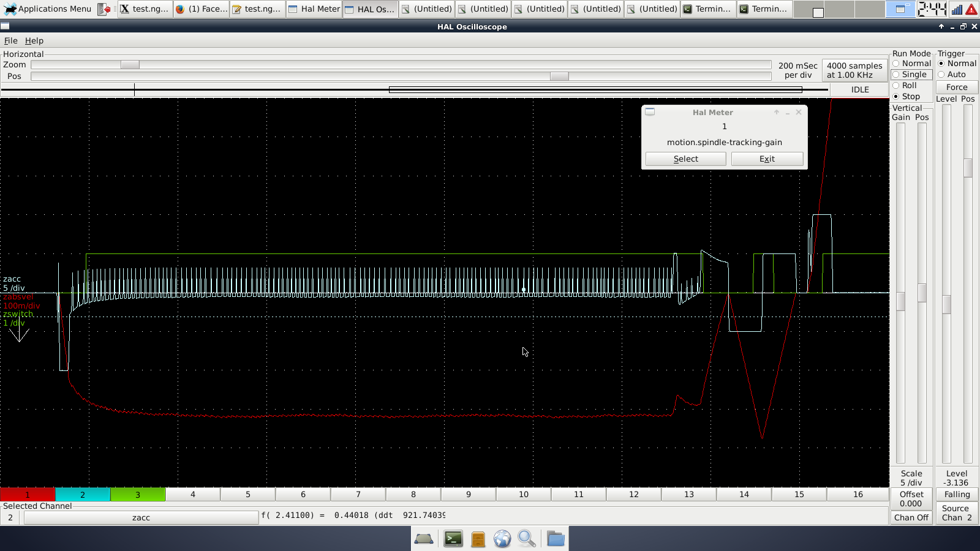Select Normal trigger mode
Image resolution: width=980 pixels, height=551 pixels.
[957, 63]
